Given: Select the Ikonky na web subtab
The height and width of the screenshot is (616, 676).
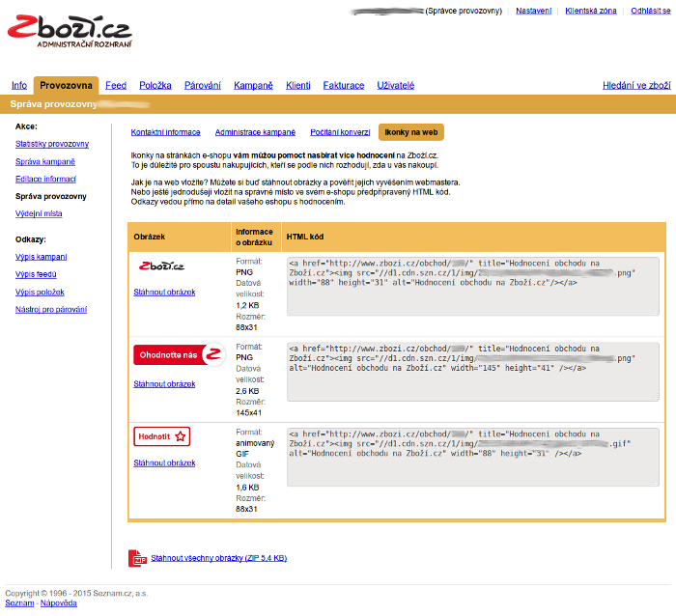Looking at the screenshot, I should click(411, 132).
